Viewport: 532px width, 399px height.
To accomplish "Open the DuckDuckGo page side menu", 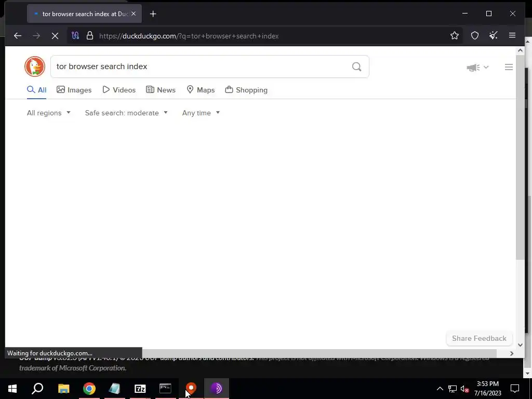I will click(509, 67).
